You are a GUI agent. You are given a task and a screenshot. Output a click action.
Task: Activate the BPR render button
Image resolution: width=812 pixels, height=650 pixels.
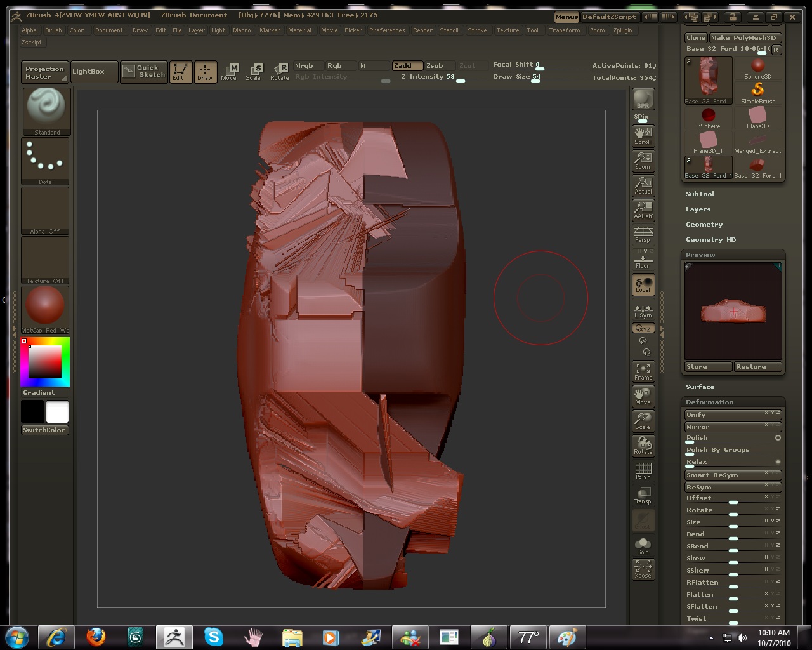pos(643,100)
